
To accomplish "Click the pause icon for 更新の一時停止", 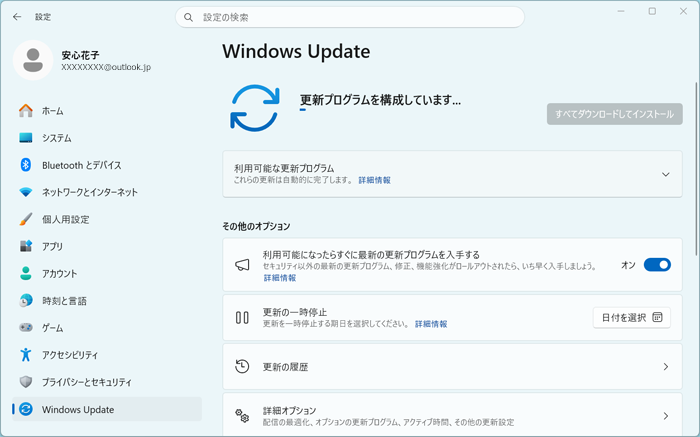I will 242,317.
